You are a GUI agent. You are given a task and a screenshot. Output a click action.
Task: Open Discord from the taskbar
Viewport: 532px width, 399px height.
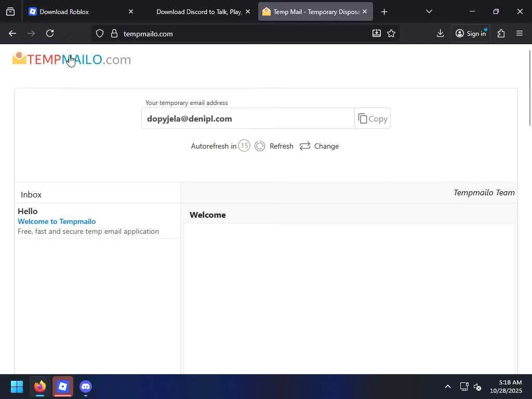tap(86, 387)
